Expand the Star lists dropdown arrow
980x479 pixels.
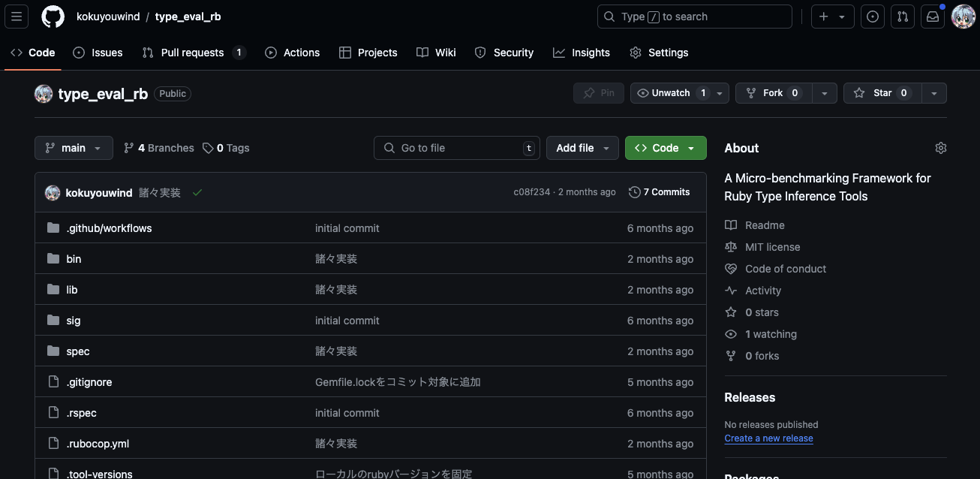pos(934,93)
